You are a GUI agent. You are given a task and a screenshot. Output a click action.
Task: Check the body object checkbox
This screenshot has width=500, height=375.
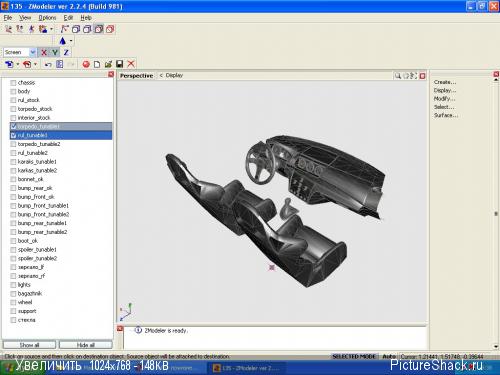[x=13, y=91]
